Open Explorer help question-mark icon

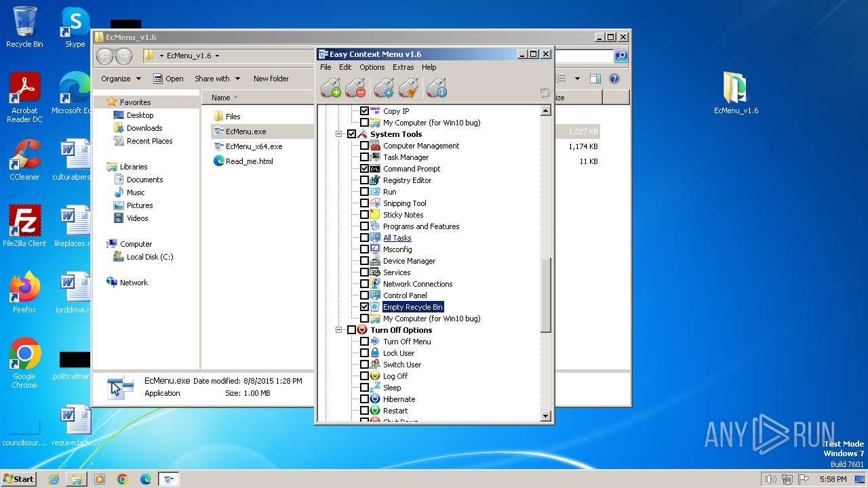[614, 79]
